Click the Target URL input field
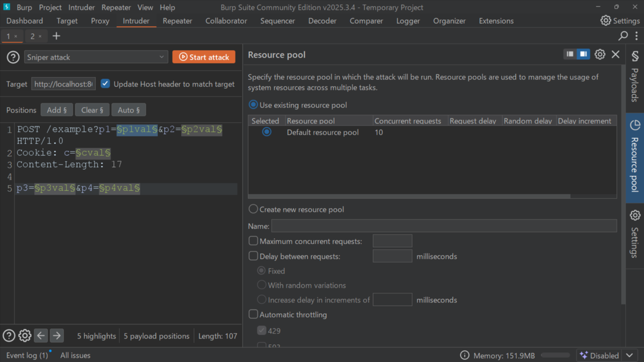Viewport: 644px width, 362px height. coord(63,84)
